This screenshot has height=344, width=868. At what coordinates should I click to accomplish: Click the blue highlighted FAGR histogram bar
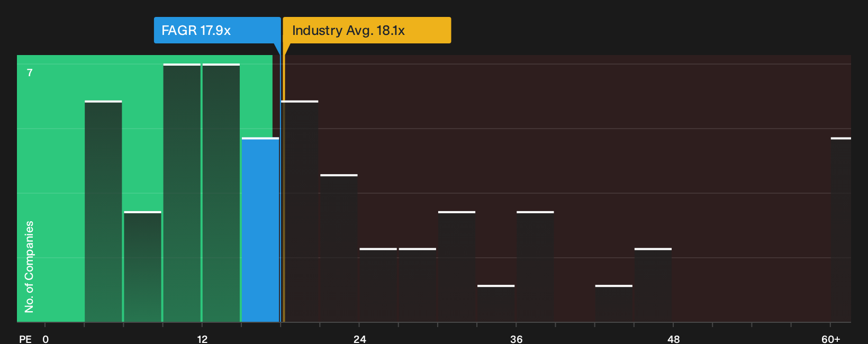(x=260, y=230)
